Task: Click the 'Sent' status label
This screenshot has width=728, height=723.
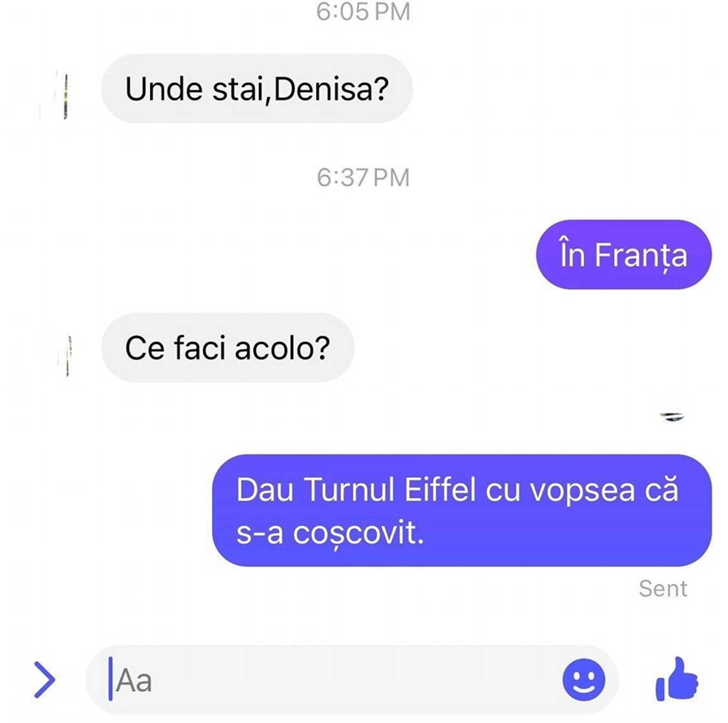Action: (663, 588)
